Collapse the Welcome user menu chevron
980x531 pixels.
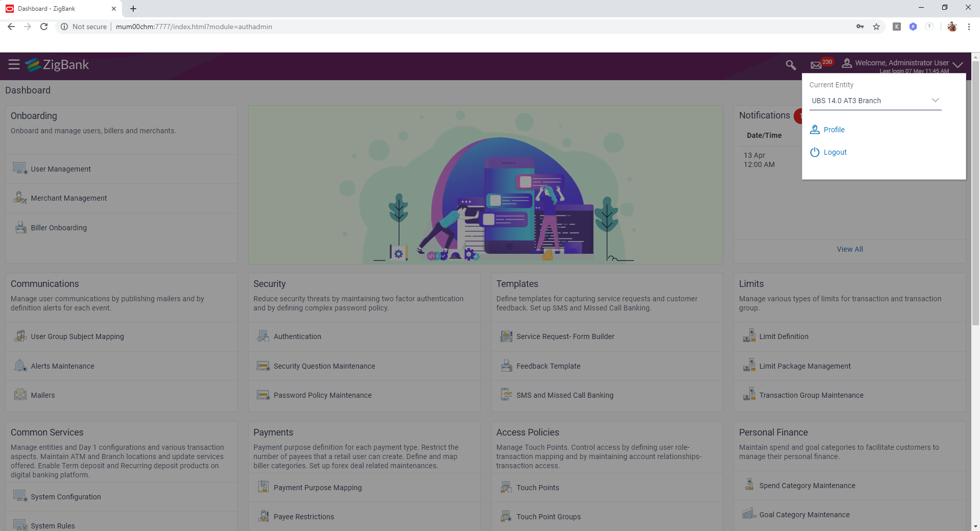[x=958, y=65]
